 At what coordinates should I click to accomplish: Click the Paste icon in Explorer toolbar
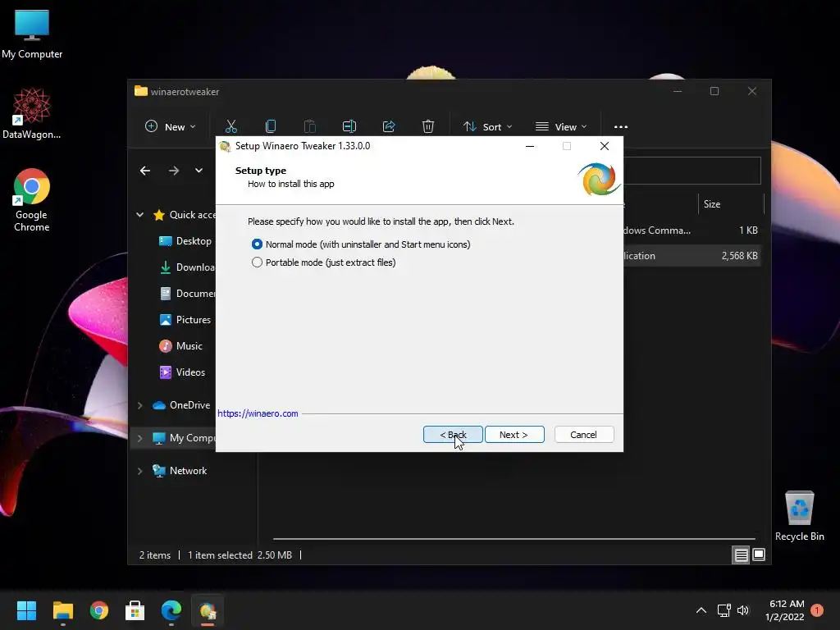click(x=309, y=126)
